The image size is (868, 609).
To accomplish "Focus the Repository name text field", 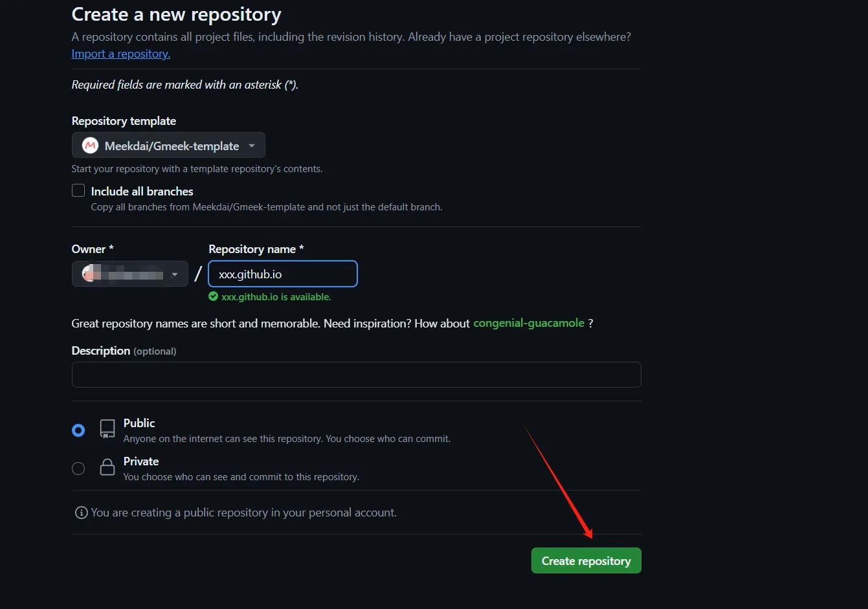I will click(283, 274).
